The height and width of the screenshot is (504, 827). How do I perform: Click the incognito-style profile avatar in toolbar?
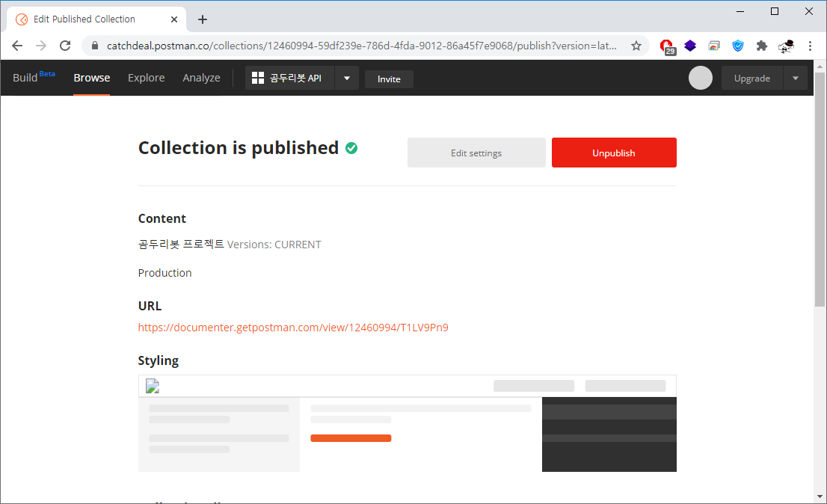(x=786, y=46)
